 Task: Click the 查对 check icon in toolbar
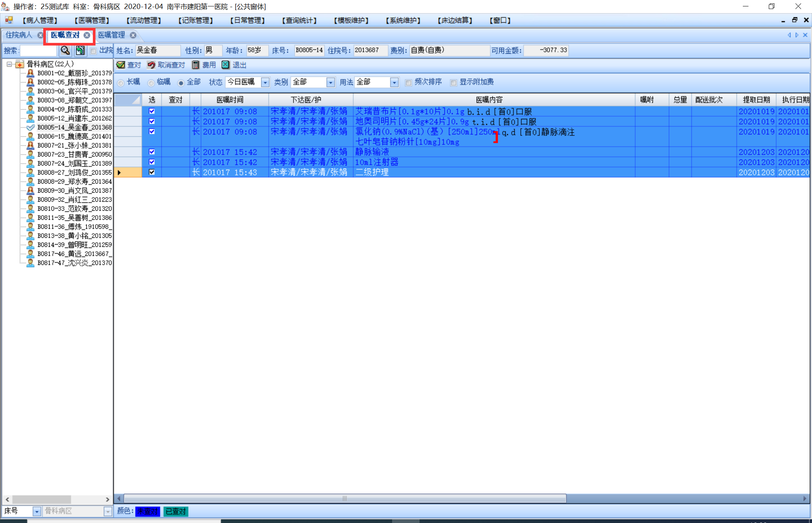click(121, 65)
